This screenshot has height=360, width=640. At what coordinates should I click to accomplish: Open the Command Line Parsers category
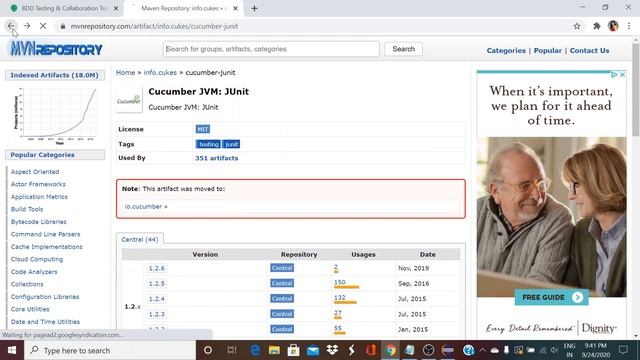tap(45, 234)
